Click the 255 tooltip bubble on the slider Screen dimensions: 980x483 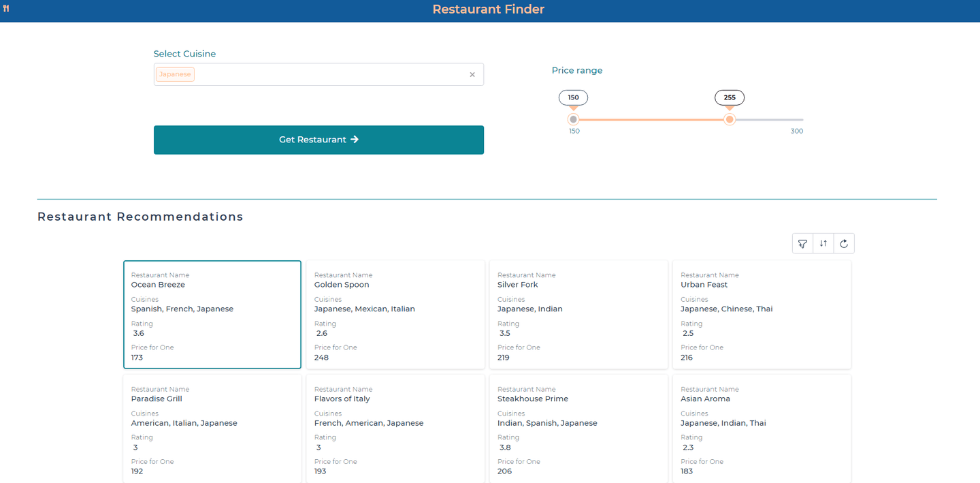click(730, 97)
